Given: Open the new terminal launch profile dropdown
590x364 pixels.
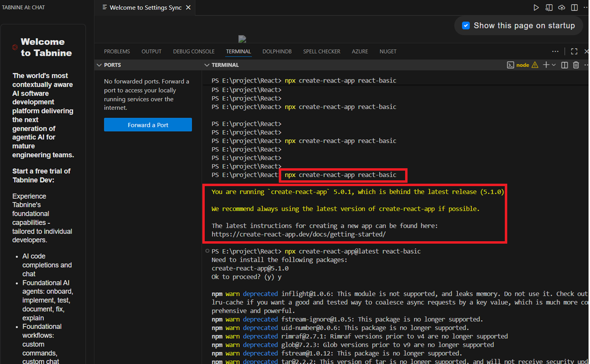Looking at the screenshot, I should click(x=554, y=65).
